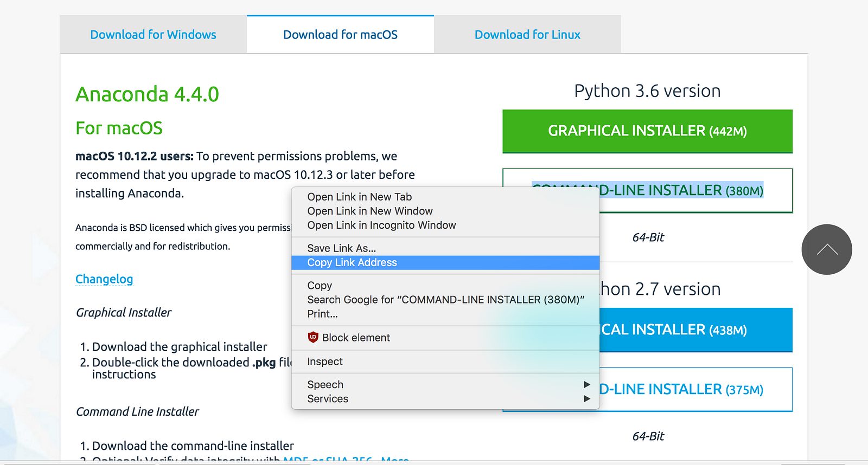Download Python 3.6 Graphical Installer (442M)
Screen dimensions: 868x465
tap(647, 131)
